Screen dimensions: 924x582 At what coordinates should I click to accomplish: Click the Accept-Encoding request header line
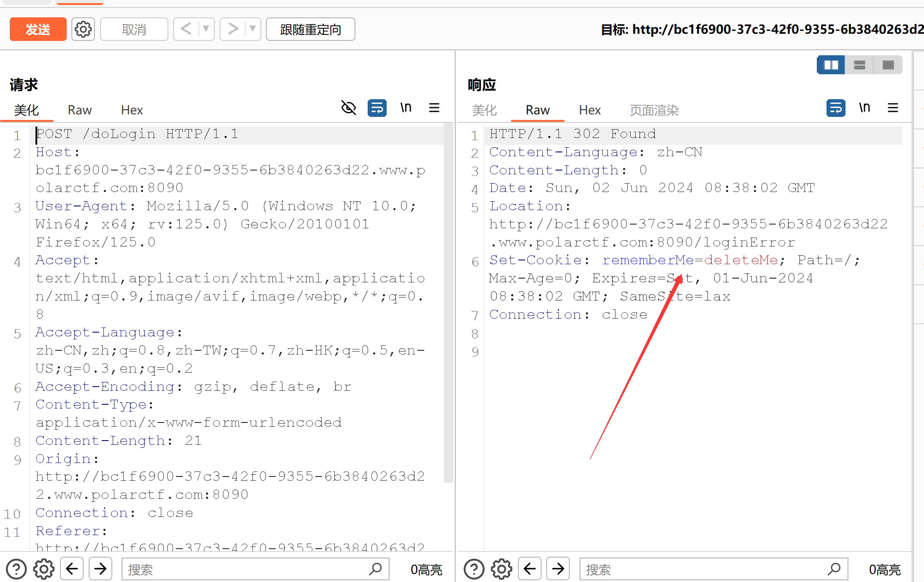(x=193, y=387)
